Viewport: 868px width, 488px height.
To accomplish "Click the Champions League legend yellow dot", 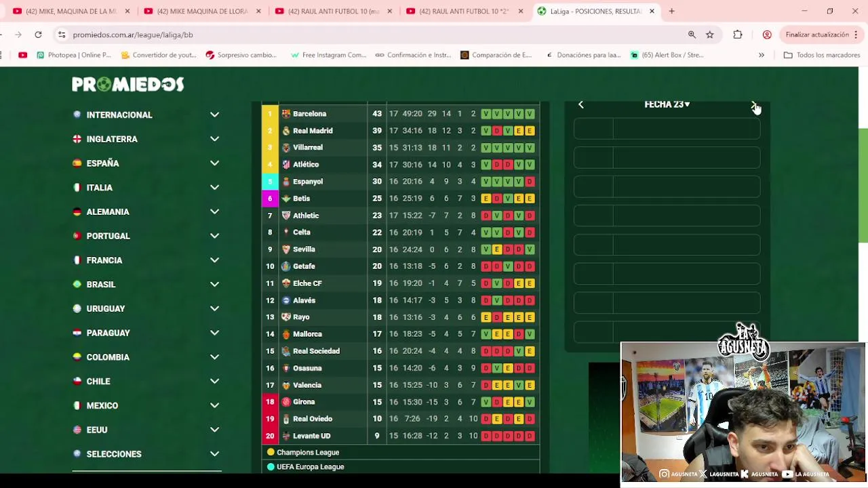I will (x=271, y=452).
